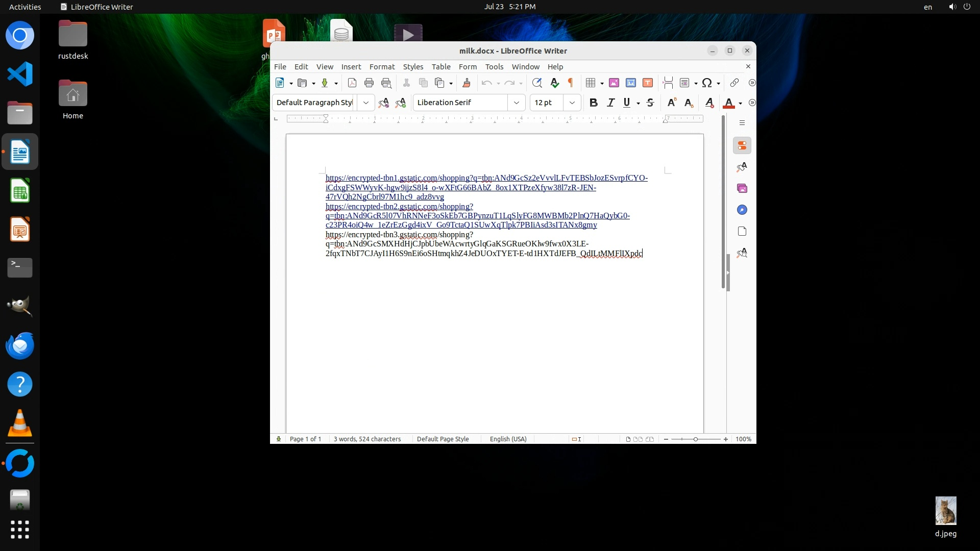The width and height of the screenshot is (980, 551).
Task: Open Find & Replace tool
Action: pos(536,83)
